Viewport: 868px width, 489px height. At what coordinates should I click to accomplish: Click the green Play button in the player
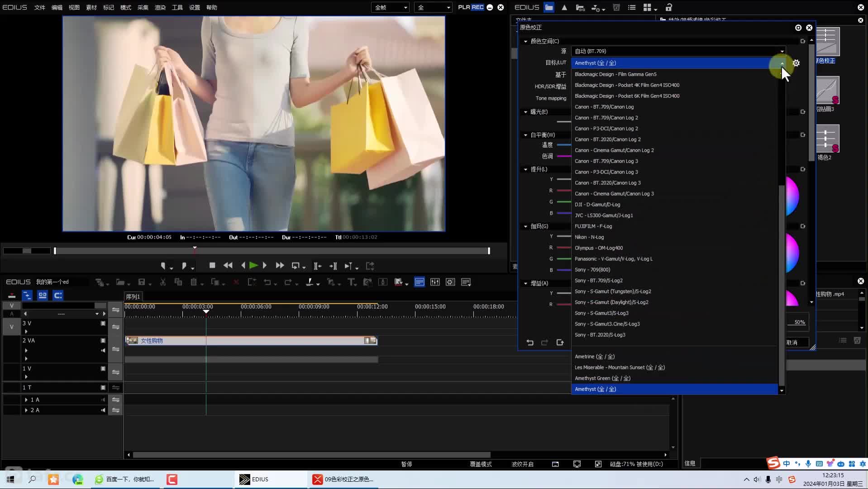tap(253, 266)
